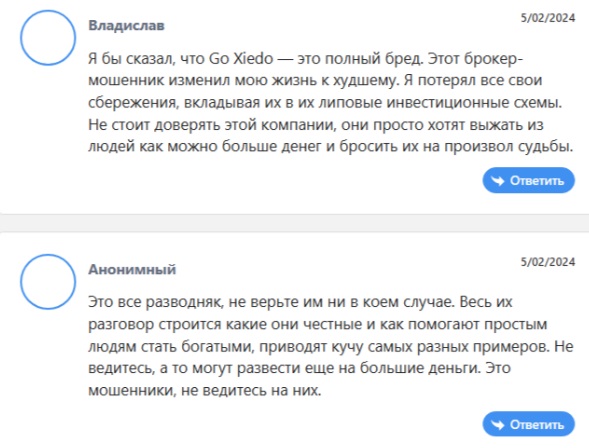The height and width of the screenshot is (448, 589).
Task: Click the line about развести еще на большие деньги
Action: tap(299, 368)
